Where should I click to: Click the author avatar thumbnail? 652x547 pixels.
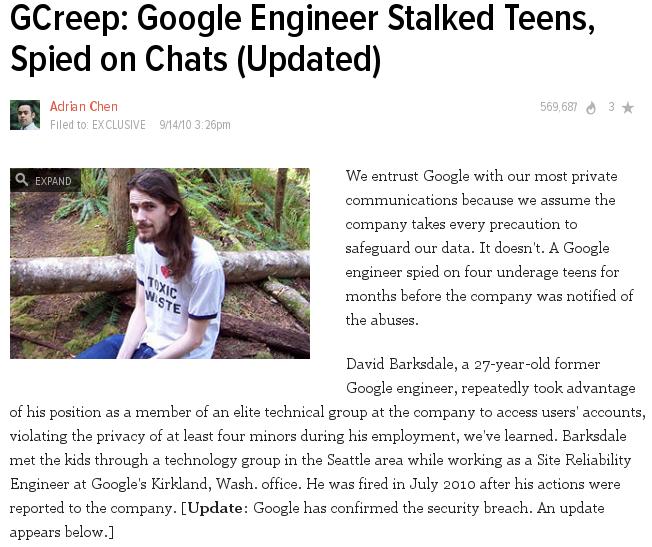pyautogui.click(x=25, y=115)
